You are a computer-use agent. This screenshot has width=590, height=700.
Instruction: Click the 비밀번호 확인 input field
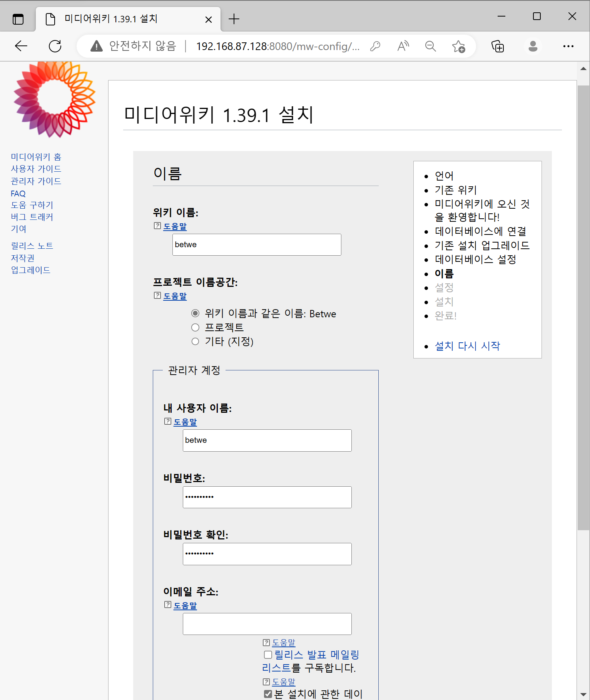[267, 554]
